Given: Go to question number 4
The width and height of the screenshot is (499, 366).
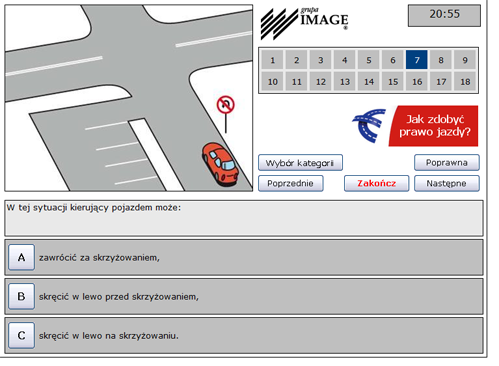Looking at the screenshot, I should click(344, 60).
